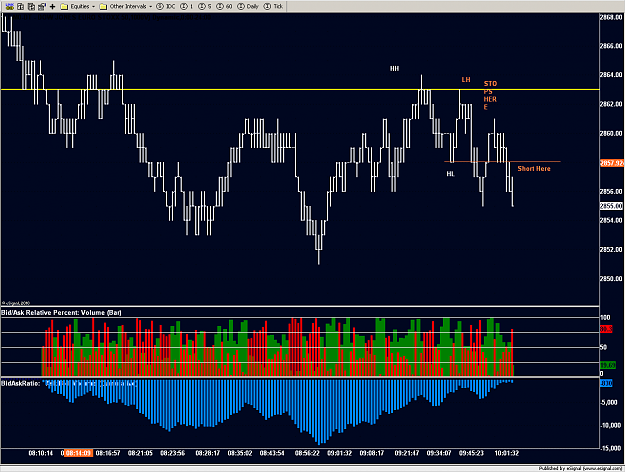Switch to the 5 minute interval
Viewport: 625px width, 472px height.
coord(205,6)
